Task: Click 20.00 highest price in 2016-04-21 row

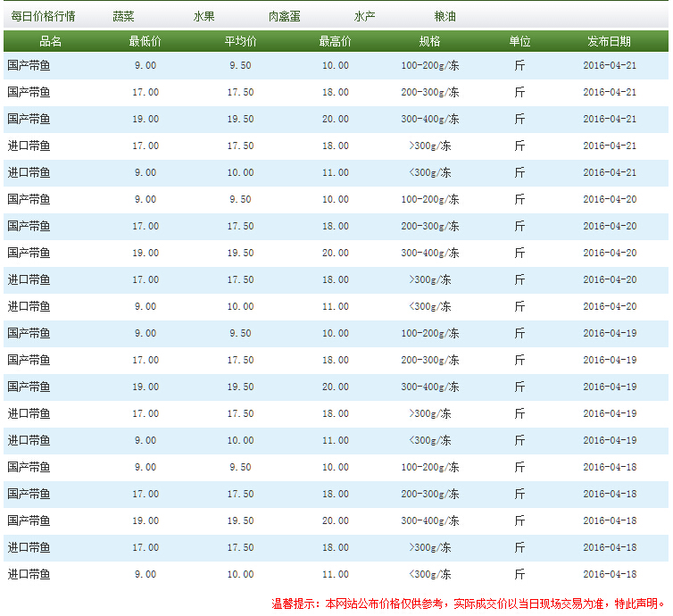Action: (x=336, y=119)
